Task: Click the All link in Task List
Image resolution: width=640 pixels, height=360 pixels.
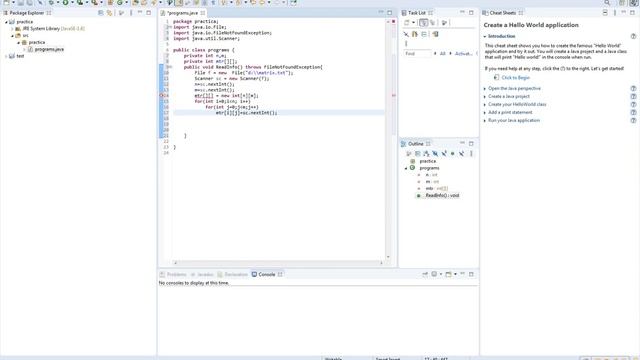Action: pyautogui.click(x=442, y=53)
